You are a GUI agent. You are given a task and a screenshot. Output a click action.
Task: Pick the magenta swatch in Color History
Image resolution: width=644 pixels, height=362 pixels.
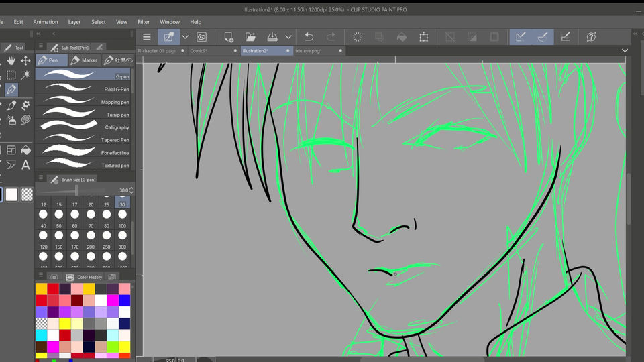pos(113,300)
